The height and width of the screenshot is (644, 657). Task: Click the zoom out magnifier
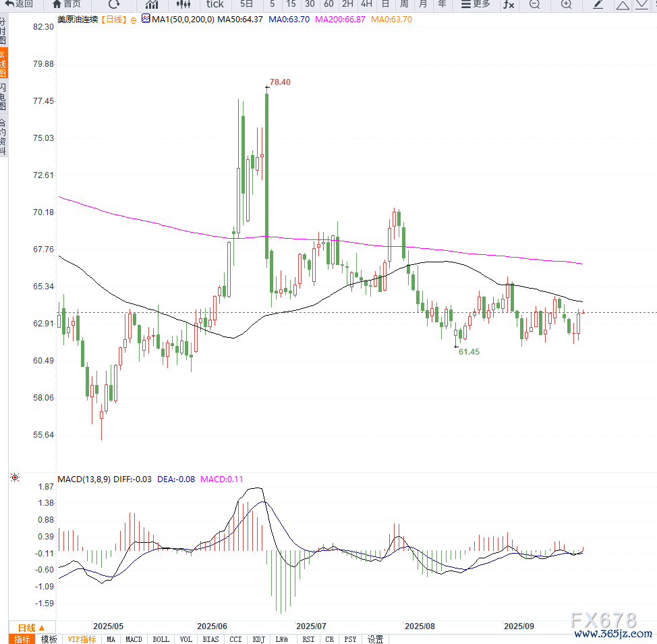coord(534,4)
